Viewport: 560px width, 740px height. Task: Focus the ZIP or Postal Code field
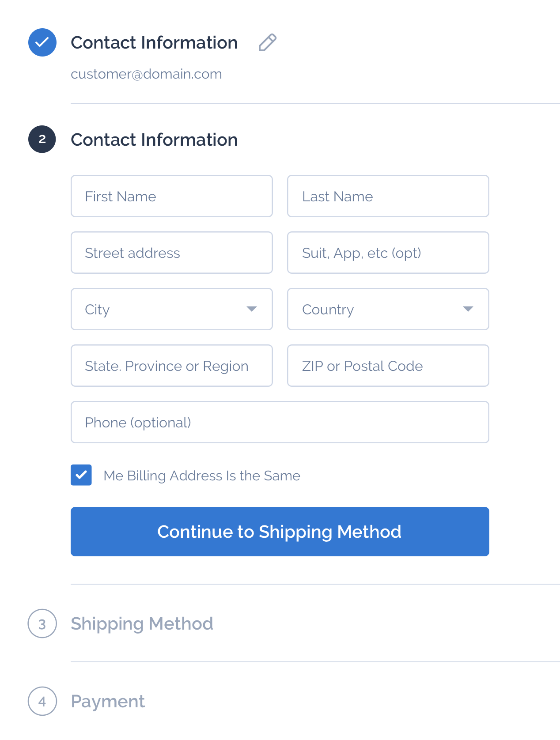(388, 366)
